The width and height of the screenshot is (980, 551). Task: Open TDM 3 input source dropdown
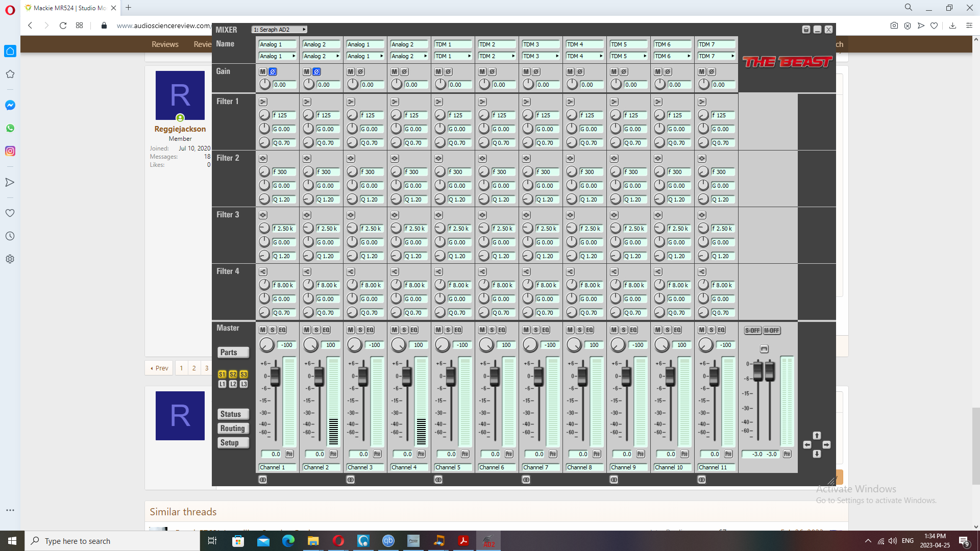click(x=541, y=56)
